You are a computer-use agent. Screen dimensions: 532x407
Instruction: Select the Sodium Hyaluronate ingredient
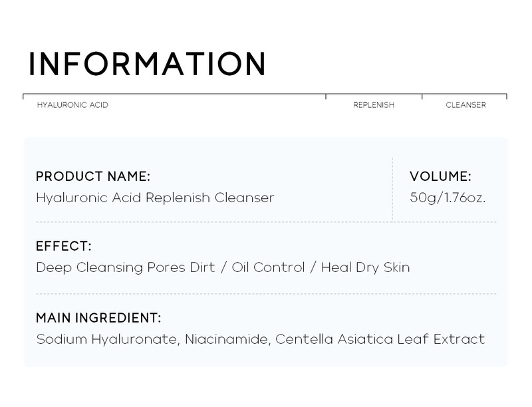pos(106,339)
